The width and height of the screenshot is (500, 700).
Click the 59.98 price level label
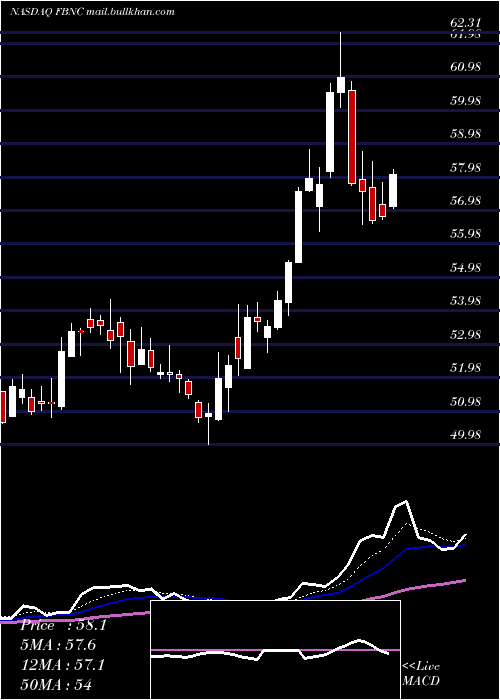tap(466, 100)
